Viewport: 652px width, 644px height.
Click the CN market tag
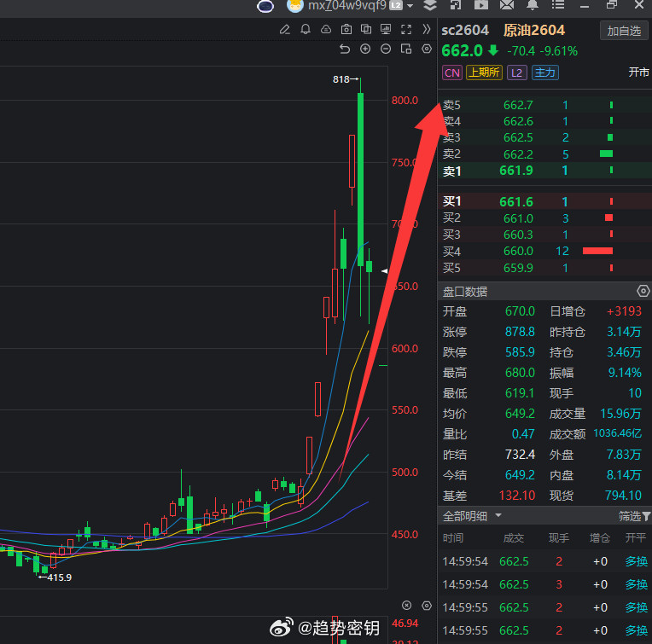point(452,73)
